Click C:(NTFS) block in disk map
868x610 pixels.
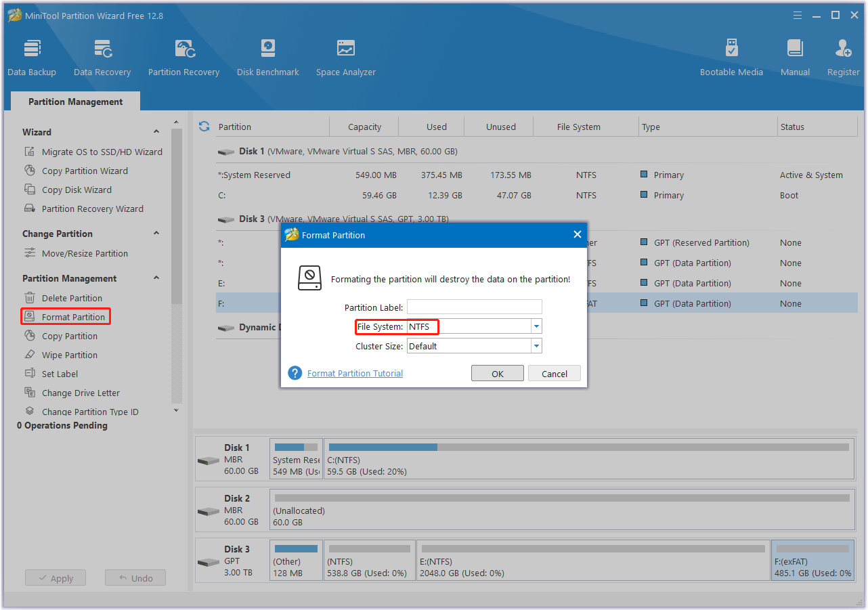click(x=588, y=459)
